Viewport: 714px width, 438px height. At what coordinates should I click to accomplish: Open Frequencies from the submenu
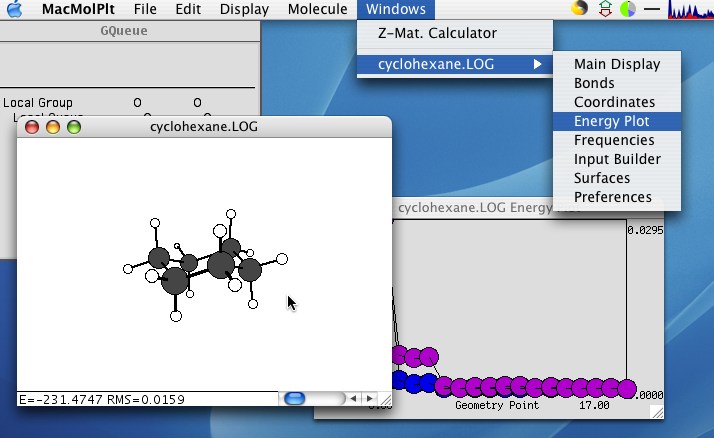pos(614,140)
